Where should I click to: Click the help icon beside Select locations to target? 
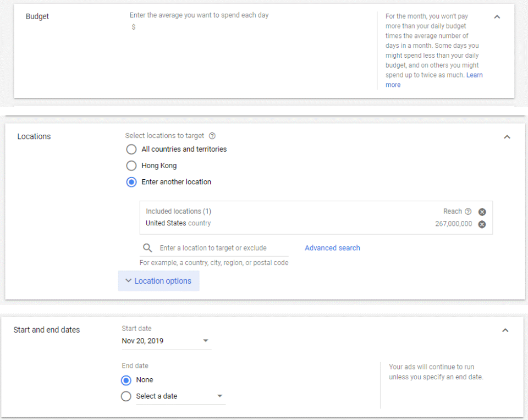click(x=212, y=136)
